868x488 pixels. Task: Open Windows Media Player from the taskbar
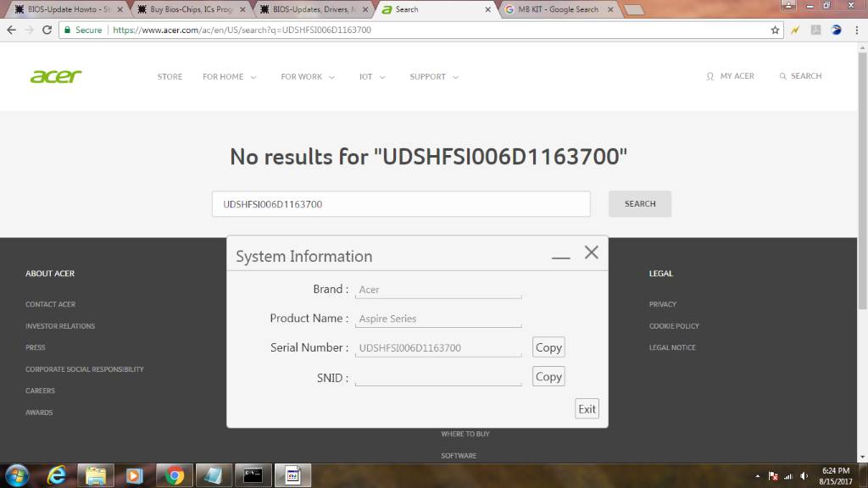134,475
